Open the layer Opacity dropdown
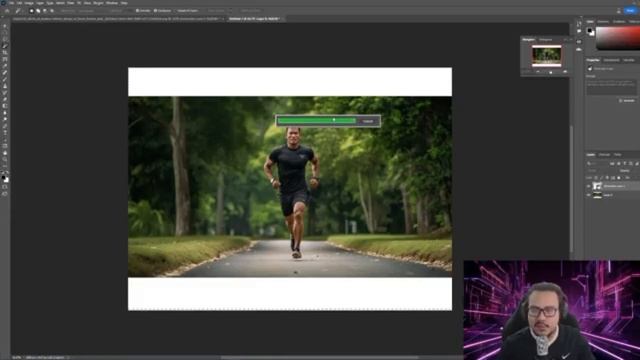Screen dimensions: 640x360 [x=636, y=171]
